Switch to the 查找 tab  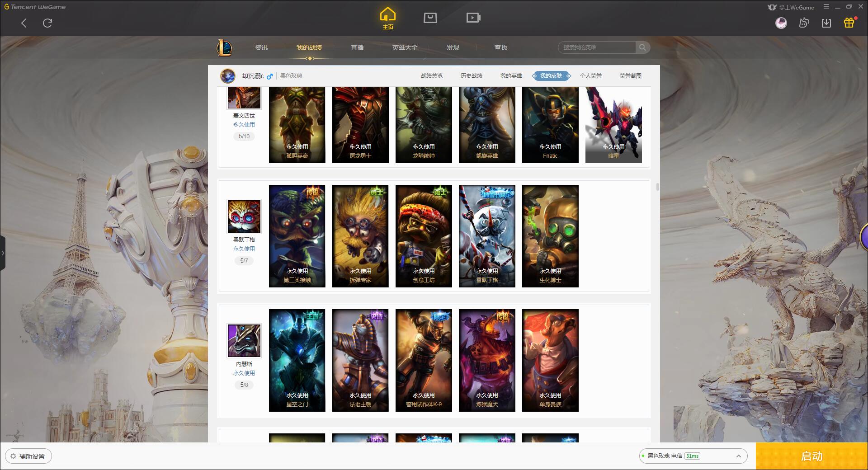point(501,47)
